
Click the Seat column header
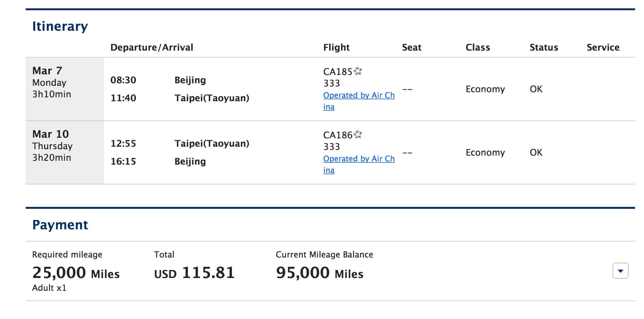pos(411,47)
